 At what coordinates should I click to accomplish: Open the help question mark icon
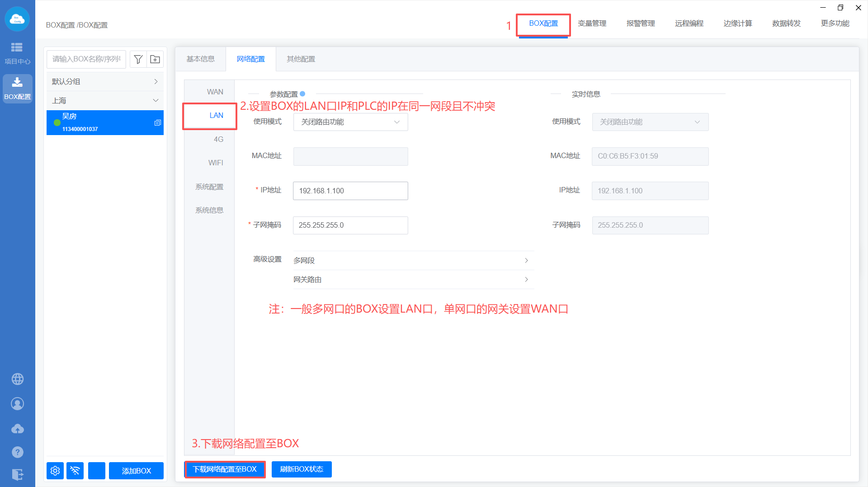click(x=18, y=452)
